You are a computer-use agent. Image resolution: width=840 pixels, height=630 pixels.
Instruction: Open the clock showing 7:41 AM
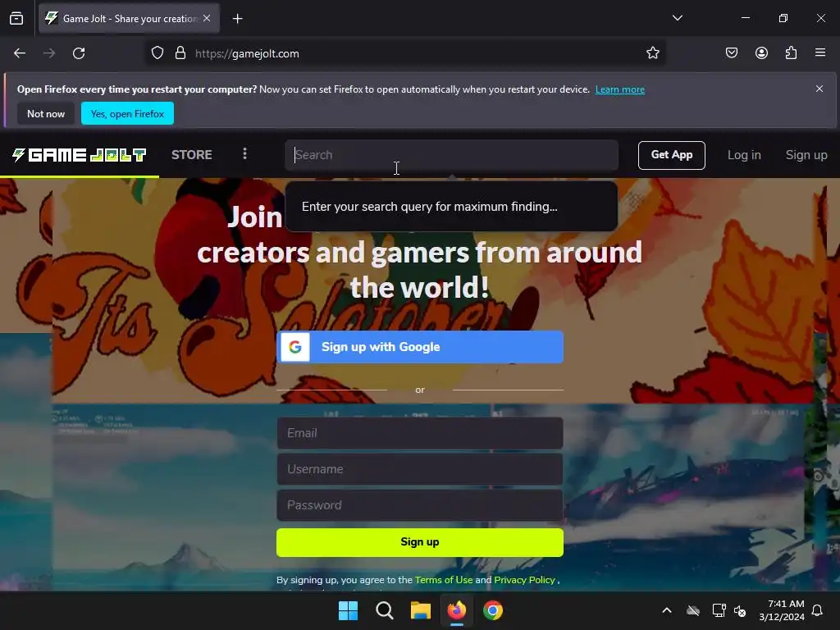782,610
